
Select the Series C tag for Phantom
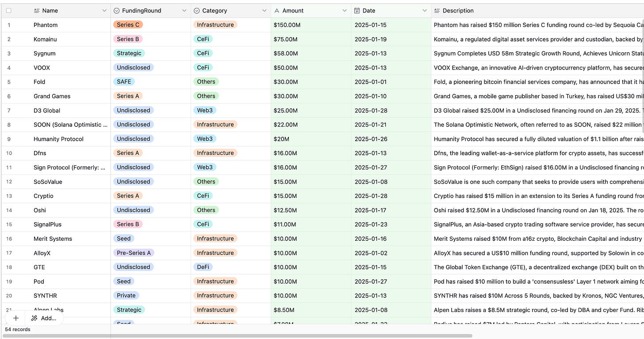coord(128,25)
